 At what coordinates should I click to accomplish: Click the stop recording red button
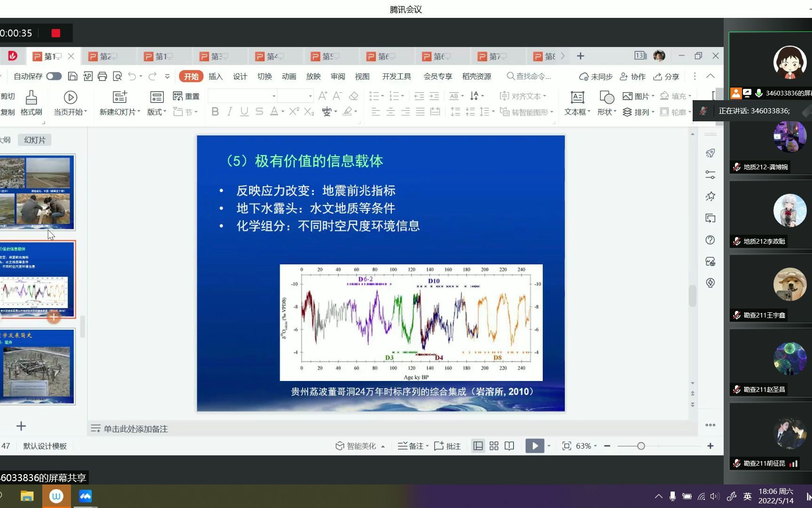point(56,33)
